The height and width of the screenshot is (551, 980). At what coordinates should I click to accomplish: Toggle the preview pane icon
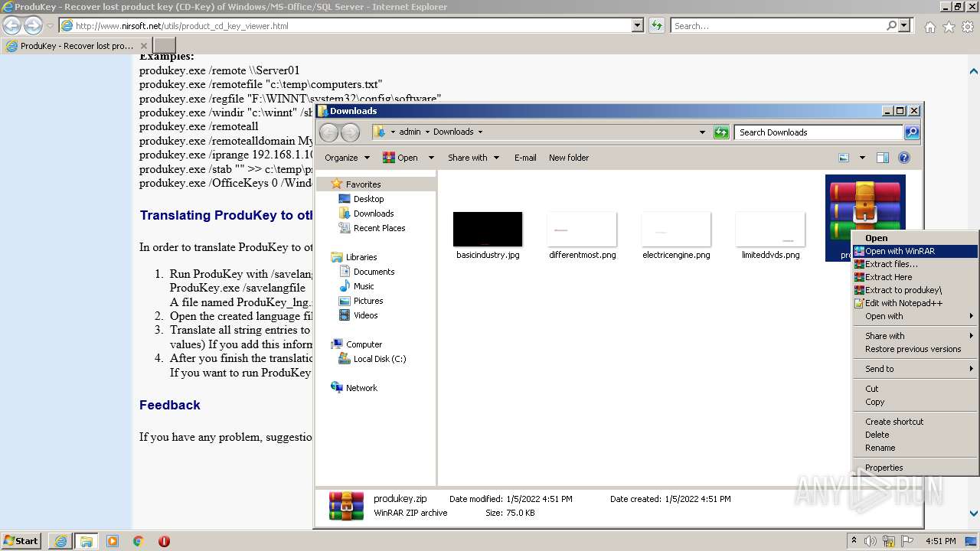[883, 158]
